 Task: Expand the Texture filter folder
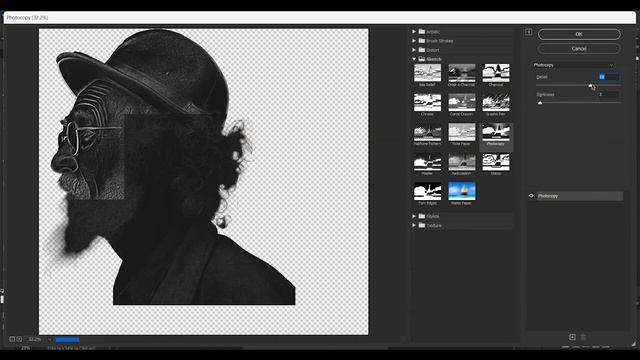pos(414,225)
